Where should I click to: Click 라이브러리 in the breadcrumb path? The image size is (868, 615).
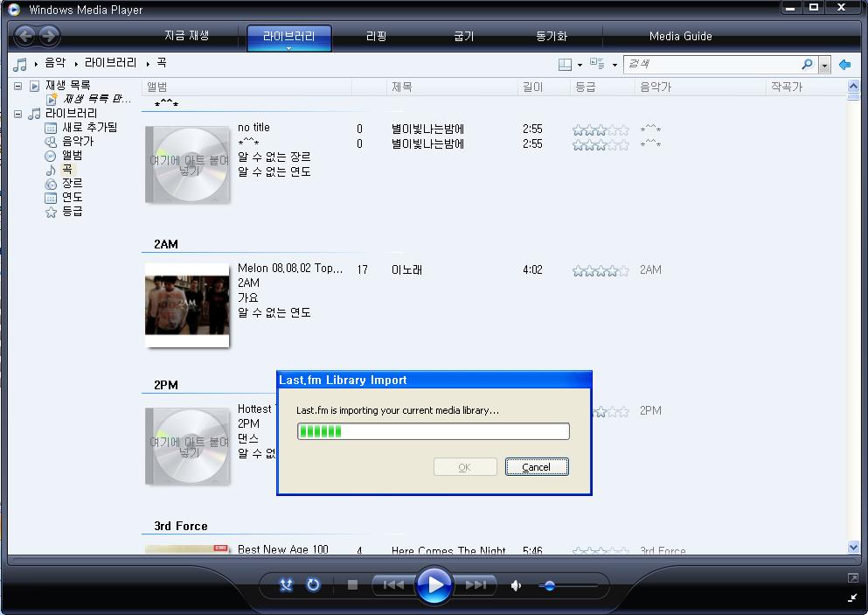coord(111,63)
